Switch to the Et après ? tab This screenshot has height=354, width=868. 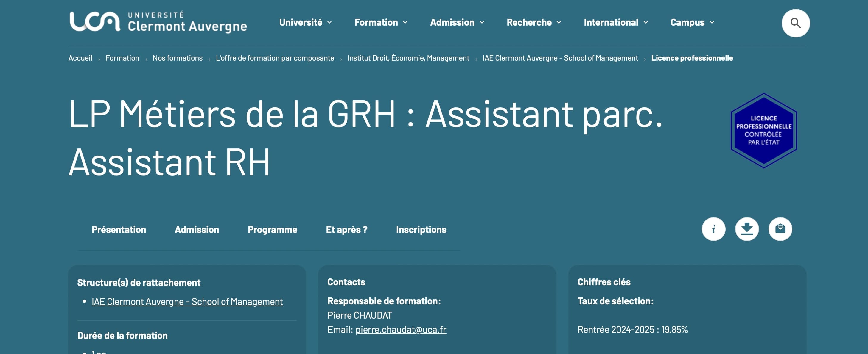click(346, 229)
